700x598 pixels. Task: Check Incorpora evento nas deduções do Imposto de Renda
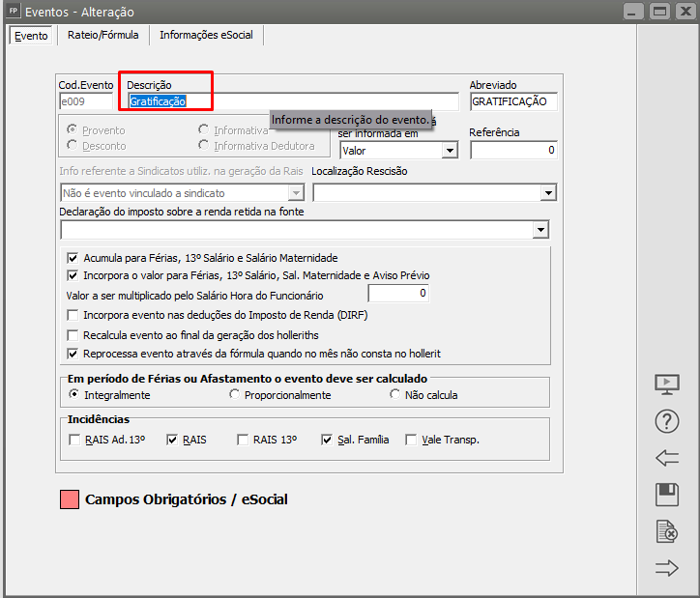(x=73, y=315)
